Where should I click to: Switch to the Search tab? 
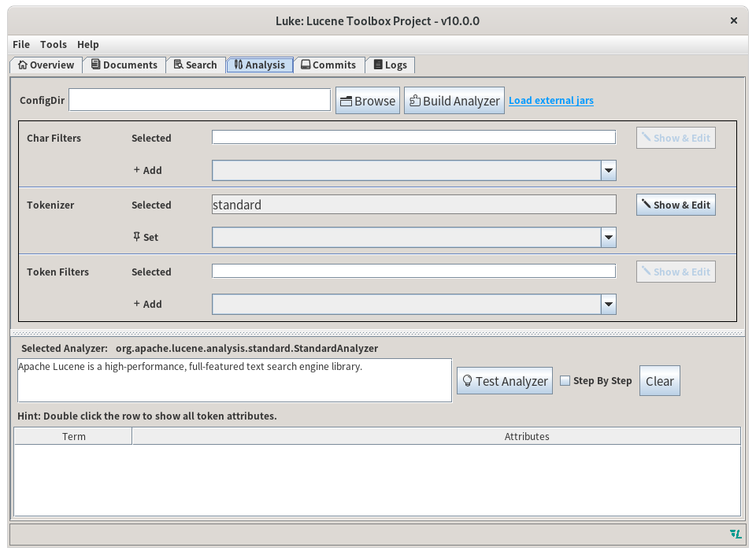click(196, 65)
